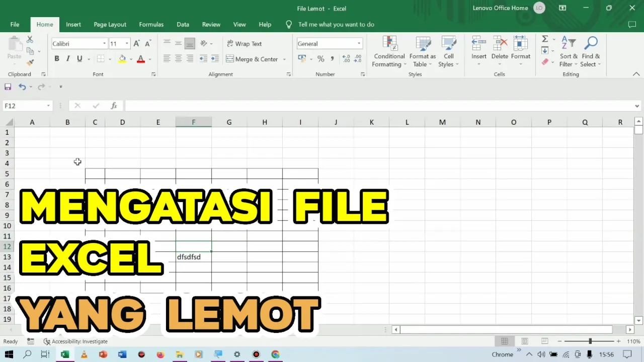Open Format as Table gallery
The width and height of the screenshot is (644, 362).
pyautogui.click(x=423, y=52)
